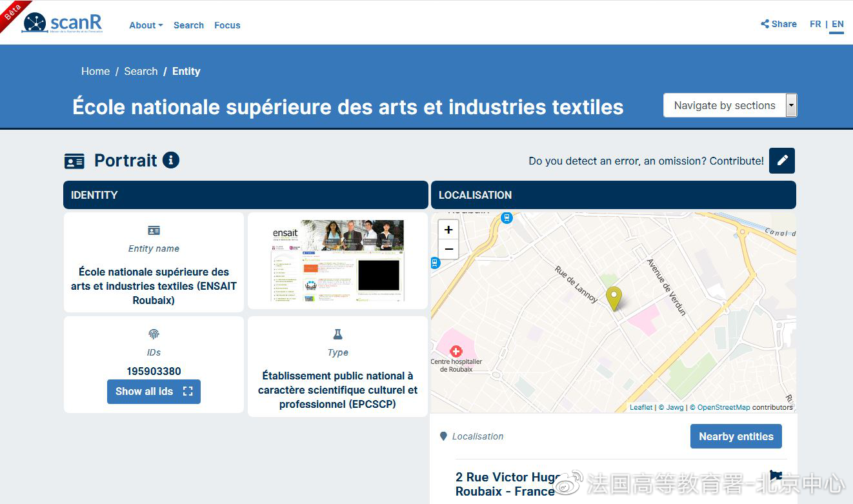The width and height of the screenshot is (853, 504).
Task: Open the Focus menu item
Action: (x=227, y=25)
